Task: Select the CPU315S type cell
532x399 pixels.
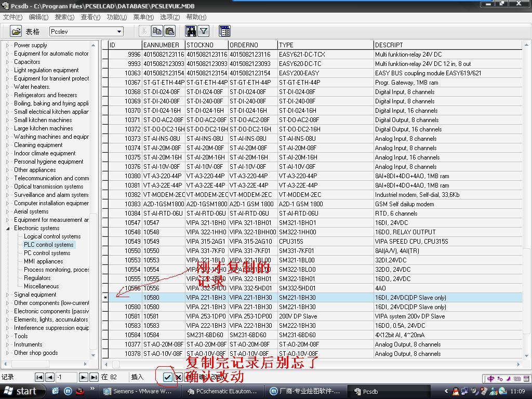Action: pos(325,242)
